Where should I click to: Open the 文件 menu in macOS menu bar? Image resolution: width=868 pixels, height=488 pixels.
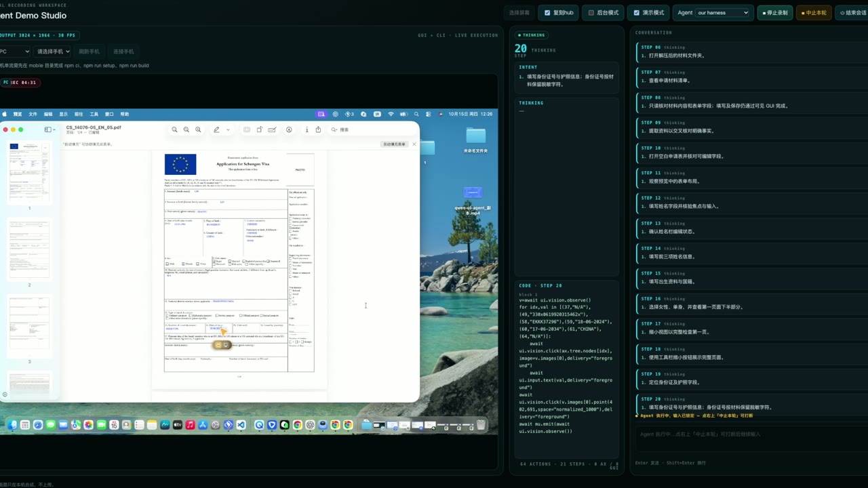tap(33, 114)
